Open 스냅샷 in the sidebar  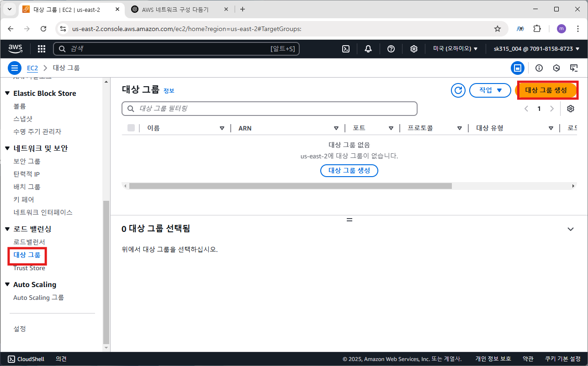(x=23, y=119)
